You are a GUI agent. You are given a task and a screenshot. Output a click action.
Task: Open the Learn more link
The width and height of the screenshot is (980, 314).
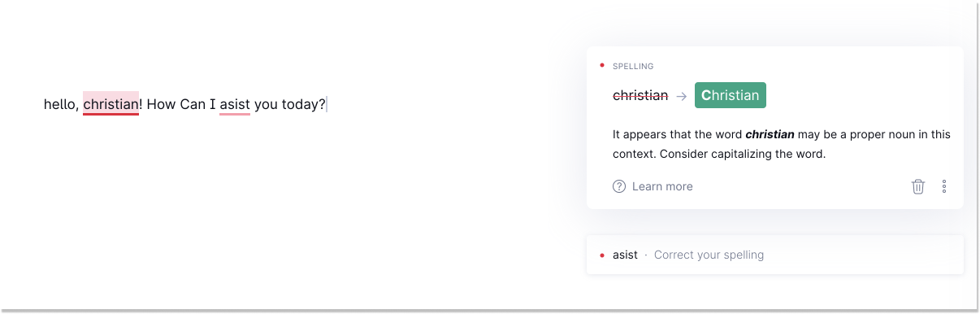(662, 186)
